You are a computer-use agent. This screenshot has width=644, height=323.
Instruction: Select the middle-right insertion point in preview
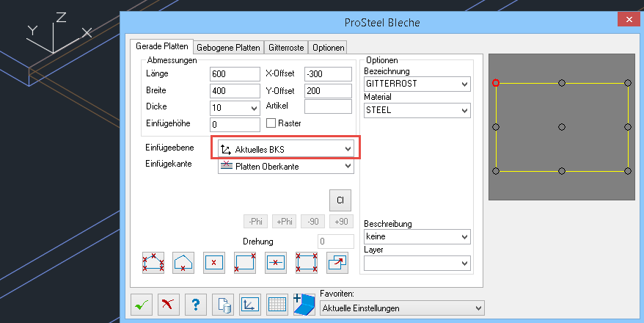click(x=628, y=127)
